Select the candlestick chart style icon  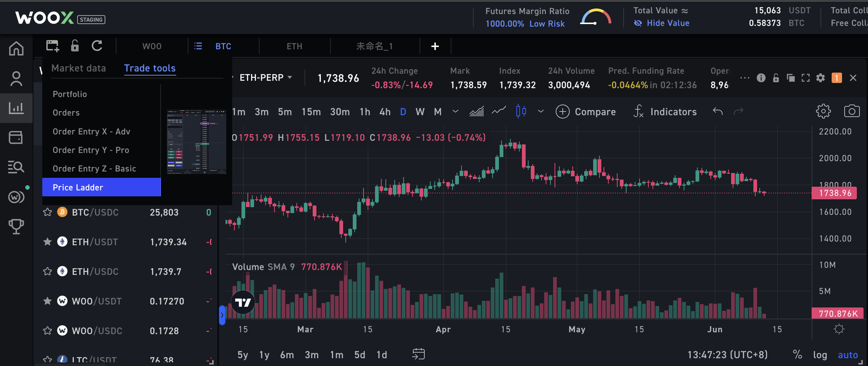pyautogui.click(x=521, y=111)
